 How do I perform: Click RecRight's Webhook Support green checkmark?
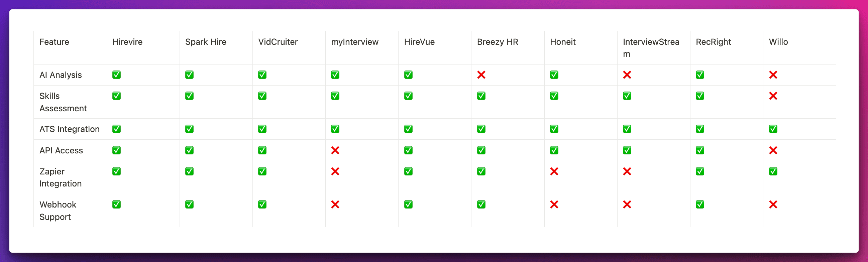click(700, 205)
